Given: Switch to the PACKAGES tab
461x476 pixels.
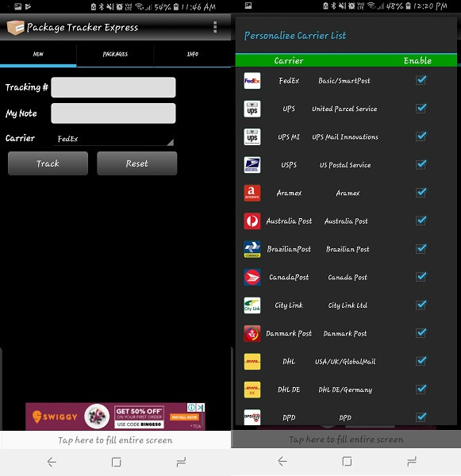Looking at the screenshot, I should coord(115,54).
